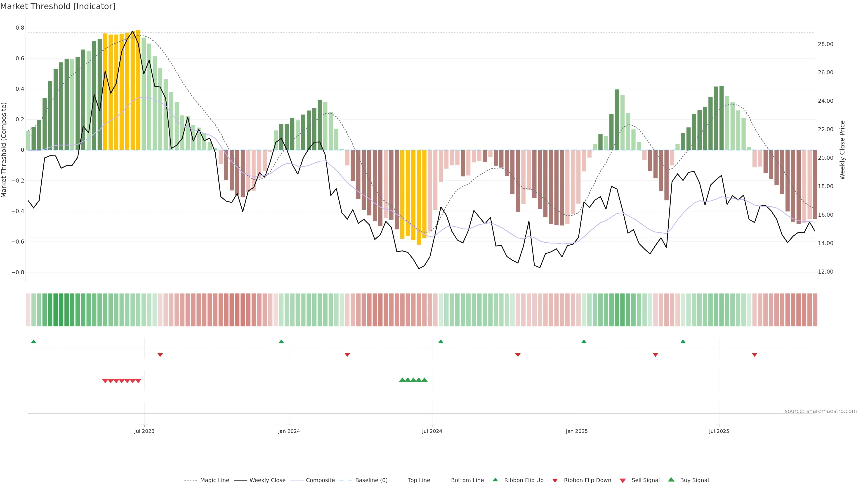Toggle the Bottom Line legend entry
868x488 pixels.
tap(467, 480)
